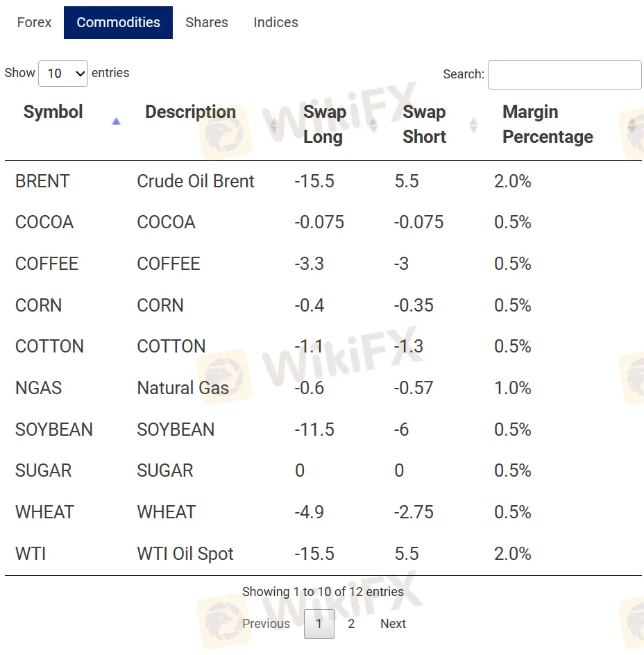Image resolution: width=644 pixels, height=655 pixels.
Task: Expand the Show entries selector
Action: point(63,73)
